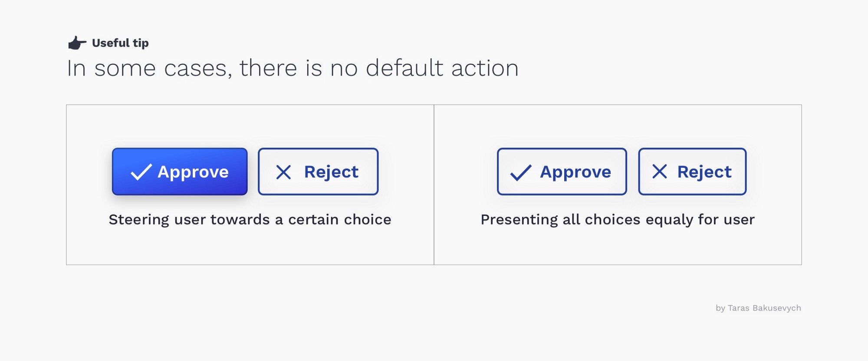Click the word Reject in the left panel
The width and height of the screenshot is (868, 361).
(331, 172)
